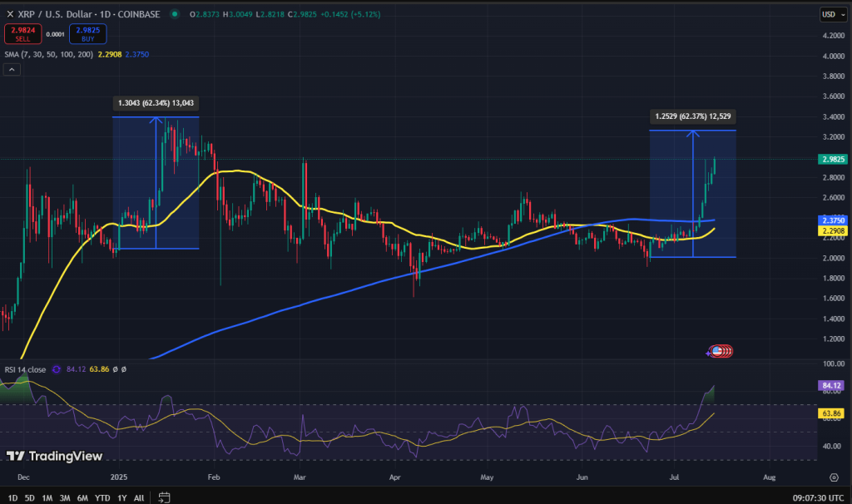Click the 1.3043 (62.34%) 13,043 measurement label
The image size is (852, 504).
point(156,102)
